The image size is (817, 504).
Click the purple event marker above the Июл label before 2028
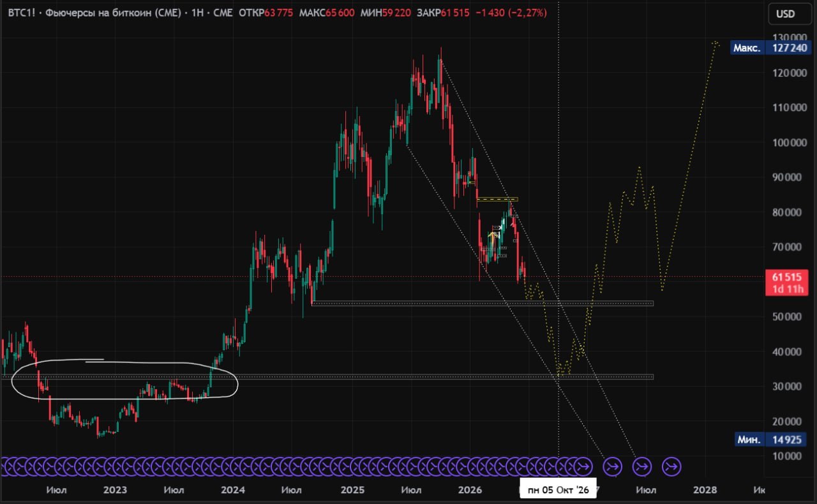pyautogui.click(x=642, y=467)
